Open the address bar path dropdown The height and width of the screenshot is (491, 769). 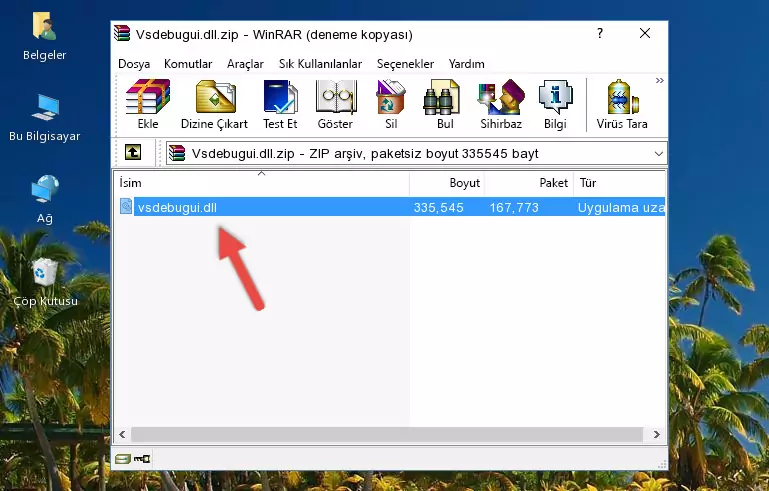pyautogui.click(x=659, y=154)
